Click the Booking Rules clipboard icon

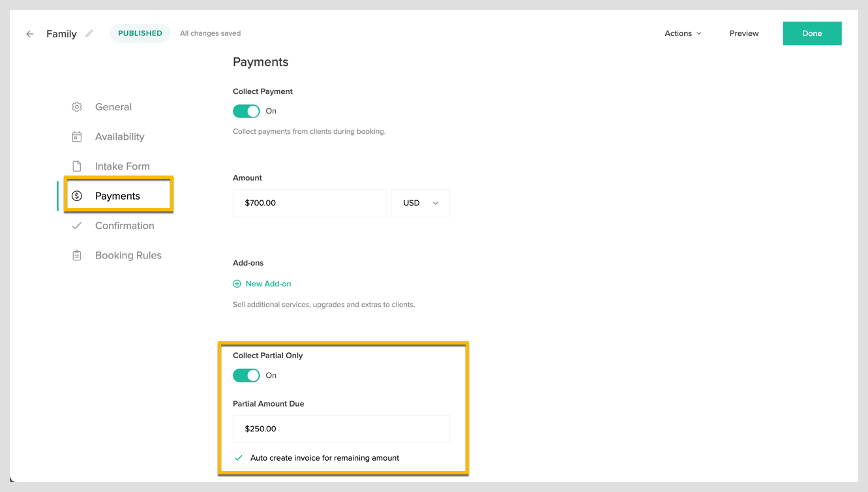pyautogui.click(x=77, y=255)
